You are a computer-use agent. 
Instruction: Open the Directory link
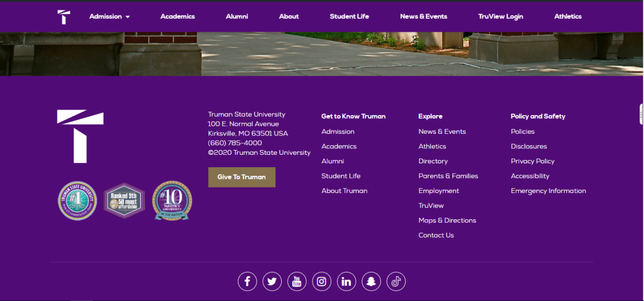(433, 161)
